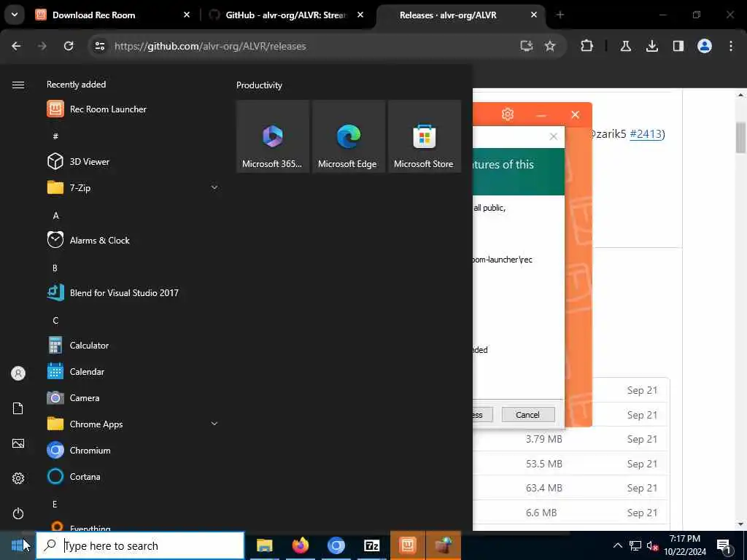
Task: Switch to Rec Room Launcher taskbar button
Action: 408,545
